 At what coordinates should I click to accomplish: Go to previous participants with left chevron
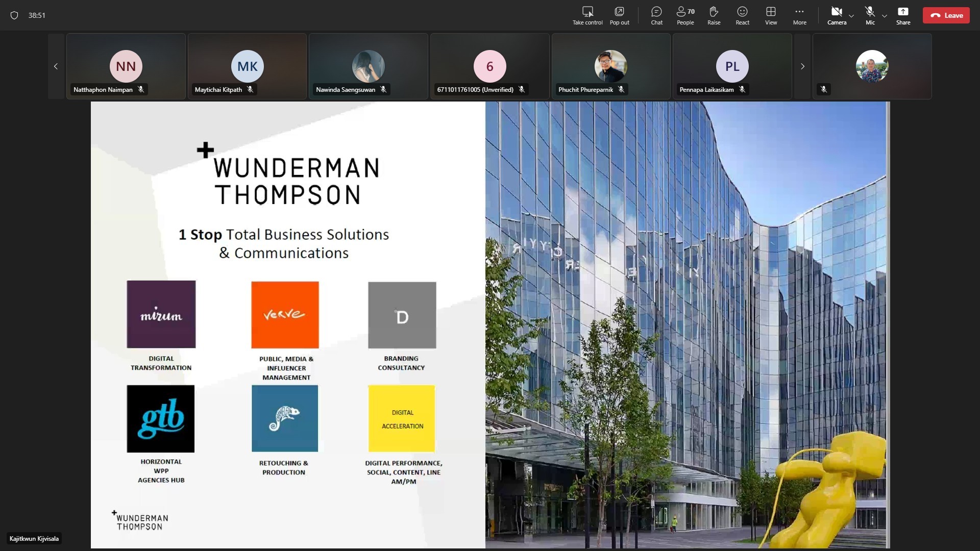(56, 66)
